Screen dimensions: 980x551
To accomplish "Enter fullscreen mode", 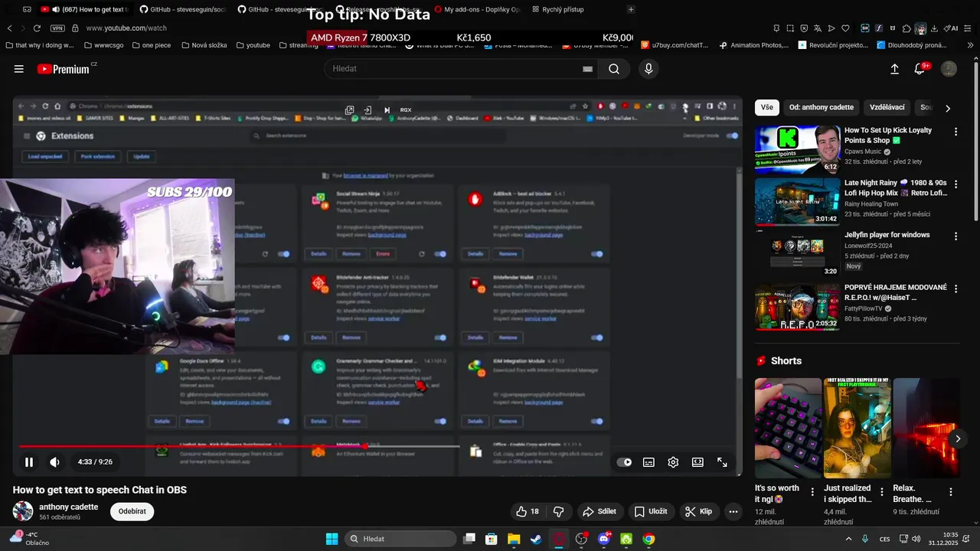I will 722,462.
